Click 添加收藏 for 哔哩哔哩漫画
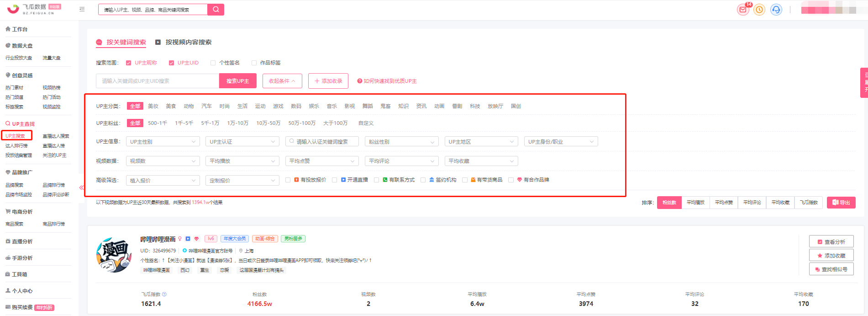Image resolution: width=868 pixels, height=316 pixels. click(x=831, y=255)
